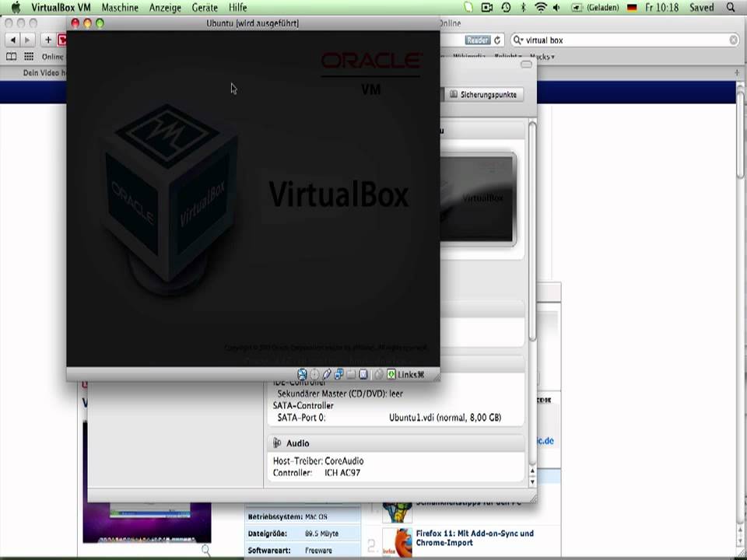Open the search magnifier dropdown in Safari search field
The width and height of the screenshot is (747, 560).
518,40
